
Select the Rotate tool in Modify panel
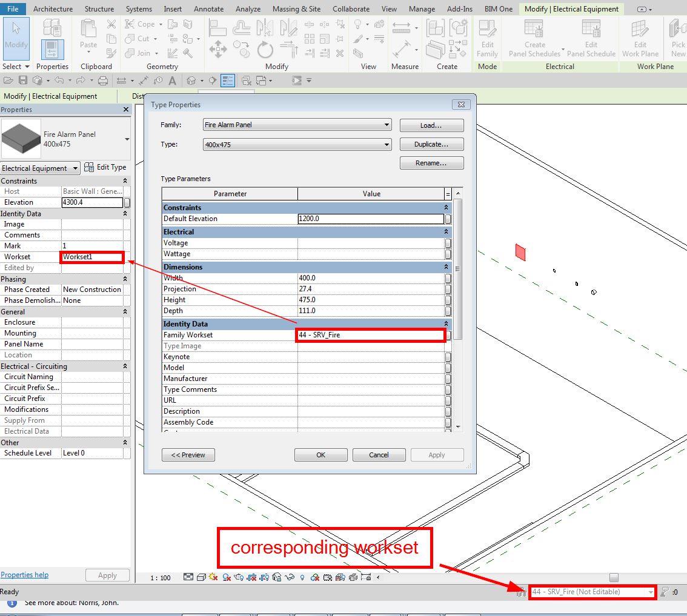(x=265, y=49)
